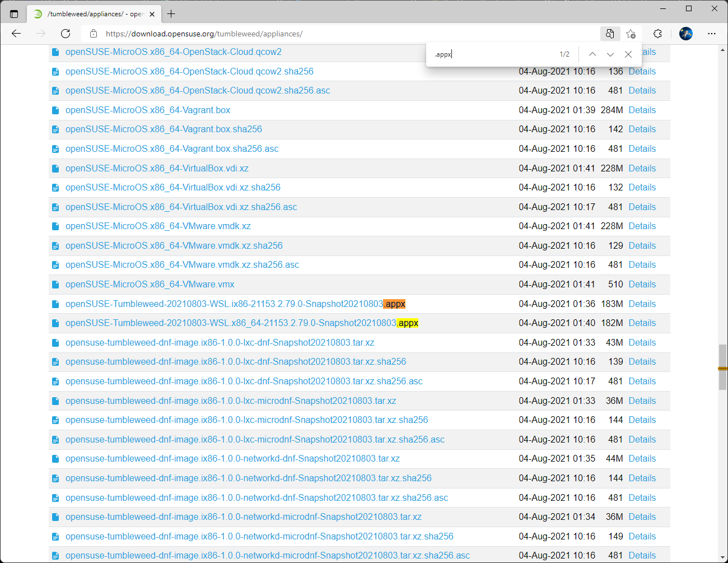Image resolution: width=728 pixels, height=563 pixels.
Task: Open MicroOS VMware.vmx link
Action: pyautogui.click(x=150, y=284)
